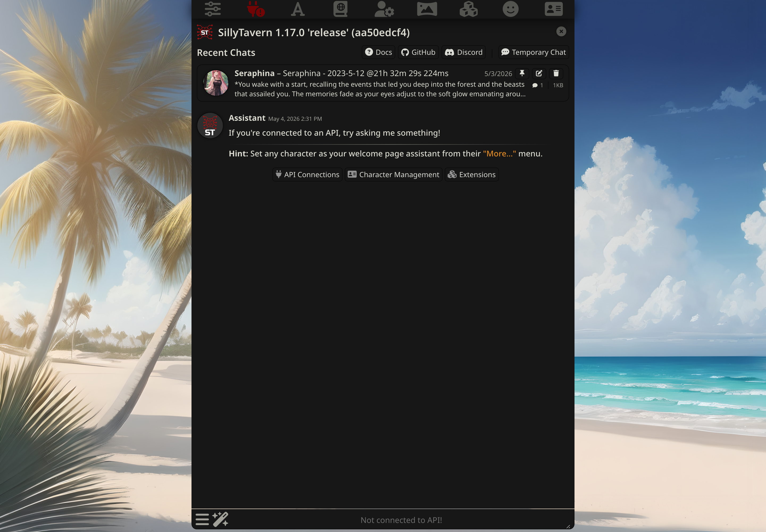Click the Assistant ST avatar
The width and height of the screenshot is (766, 532).
[210, 126]
